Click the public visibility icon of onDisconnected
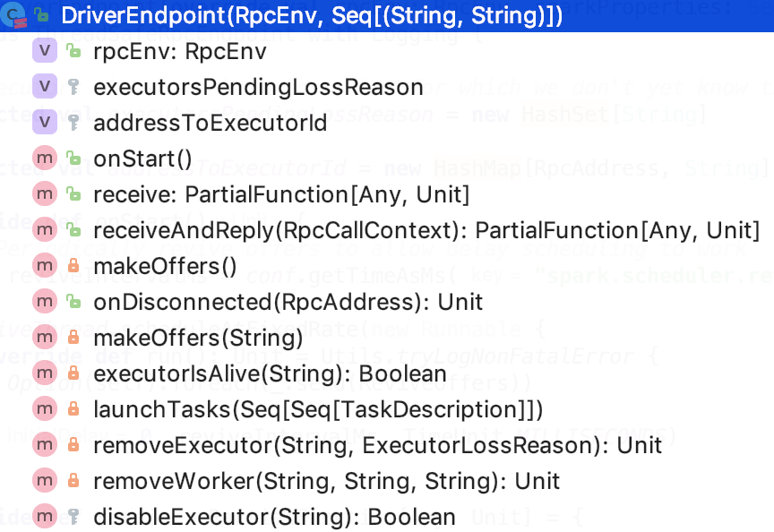 (73, 301)
